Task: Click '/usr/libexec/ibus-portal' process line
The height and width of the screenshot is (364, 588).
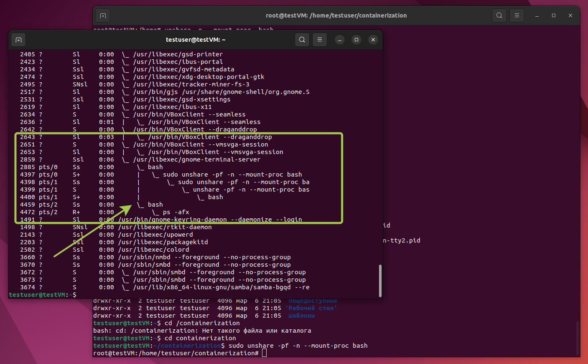Action: [x=121, y=62]
